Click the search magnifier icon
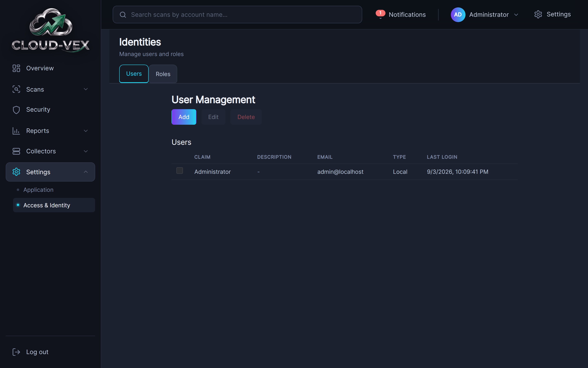 [123, 15]
